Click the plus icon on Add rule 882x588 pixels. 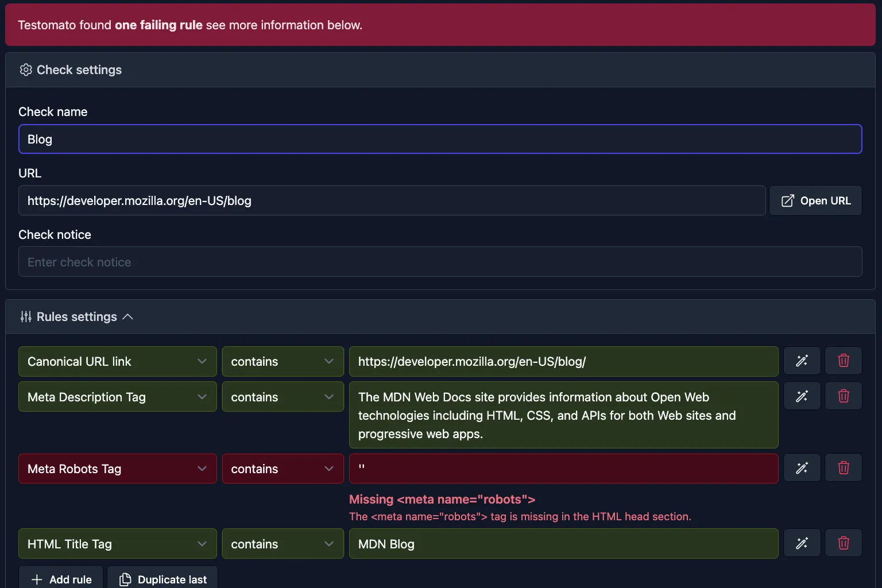(37, 579)
